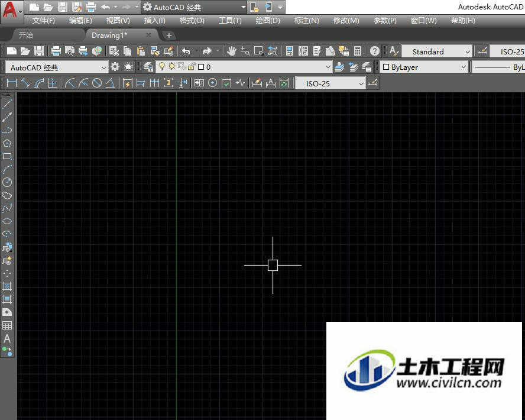Select the Table tool
Image resolution: width=525 pixels, height=420 pixels.
pos(7,325)
